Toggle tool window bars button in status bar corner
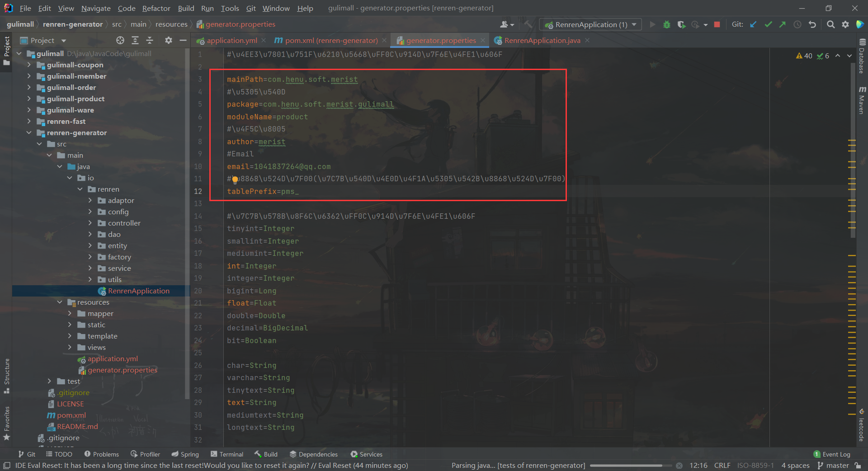This screenshot has height=471, width=868. (x=7, y=465)
